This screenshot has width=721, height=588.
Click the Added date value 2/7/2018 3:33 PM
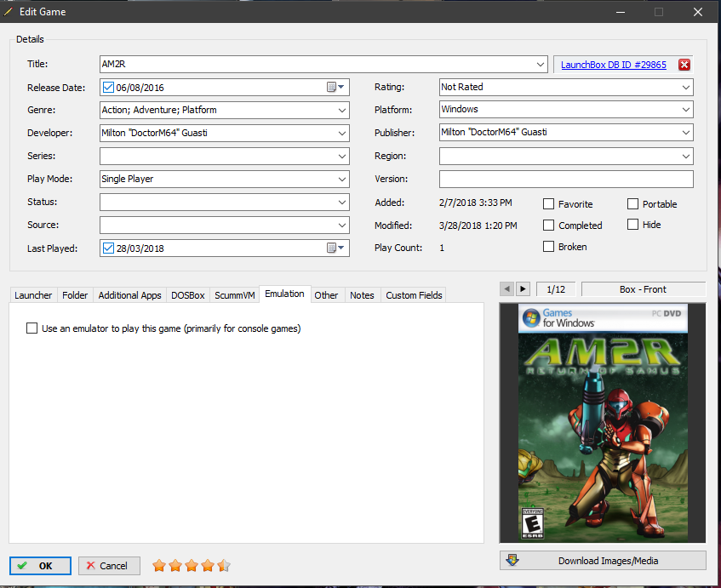coord(476,203)
